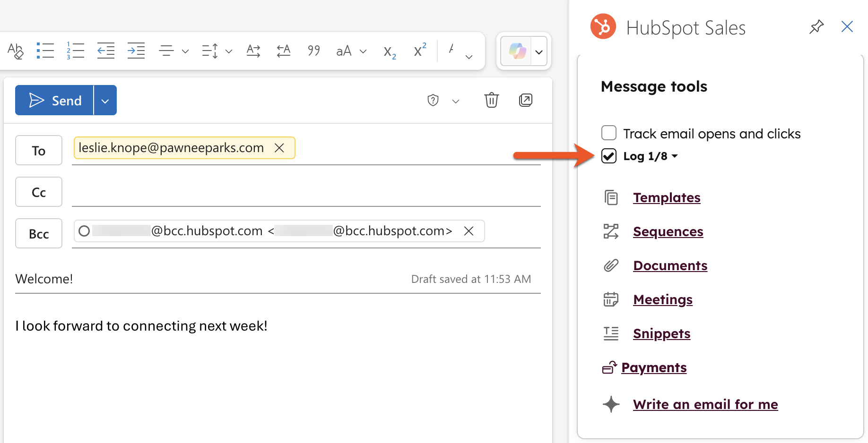Viewport: 868px width, 443px height.
Task: Click the Send button
Action: [55, 101]
